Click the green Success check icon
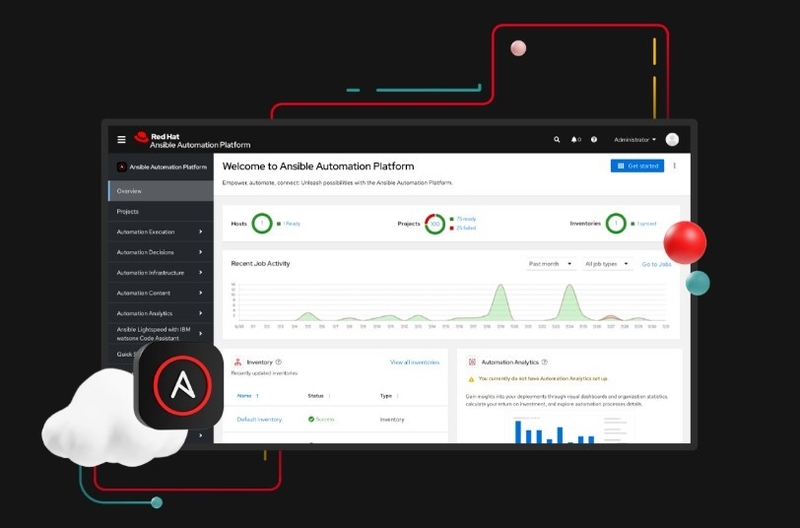This screenshot has width=800, height=528. point(311,419)
